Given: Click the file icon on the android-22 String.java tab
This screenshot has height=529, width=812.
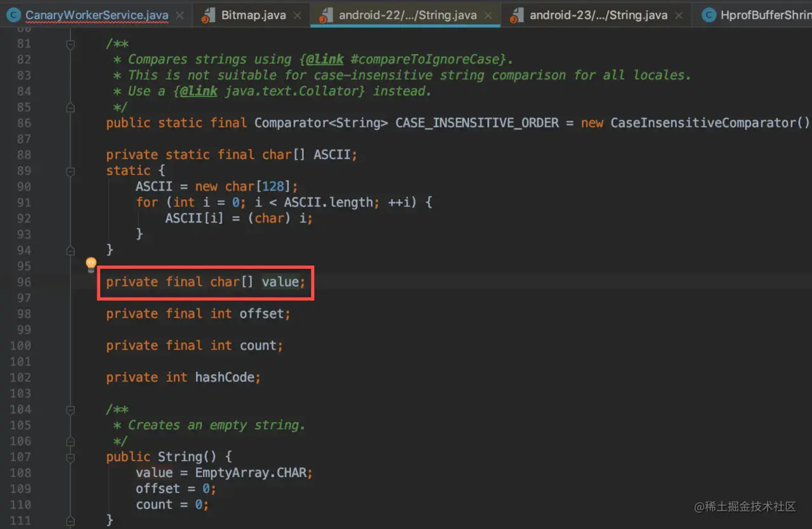Looking at the screenshot, I should [x=326, y=15].
